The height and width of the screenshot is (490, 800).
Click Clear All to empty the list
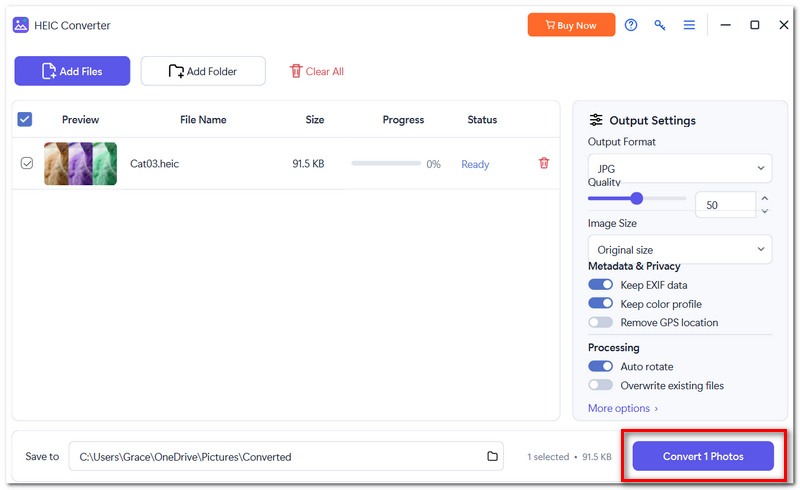[316, 71]
